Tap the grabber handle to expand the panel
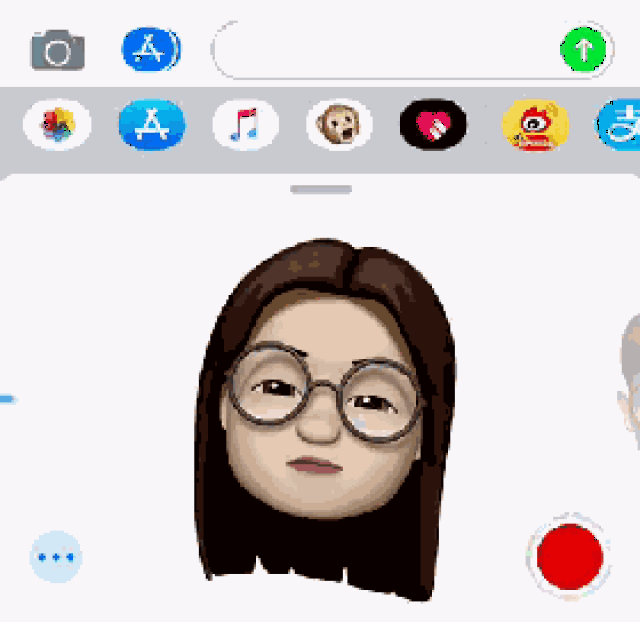 tap(321, 189)
